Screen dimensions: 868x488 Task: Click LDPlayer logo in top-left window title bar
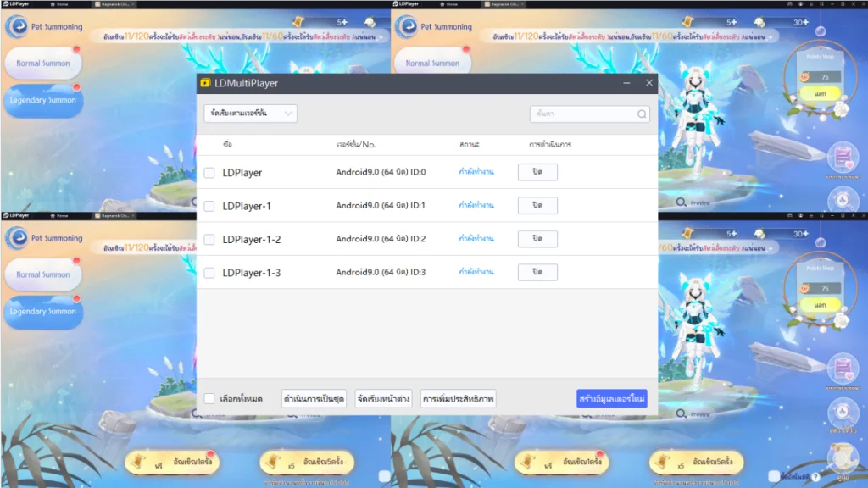[x=16, y=4]
